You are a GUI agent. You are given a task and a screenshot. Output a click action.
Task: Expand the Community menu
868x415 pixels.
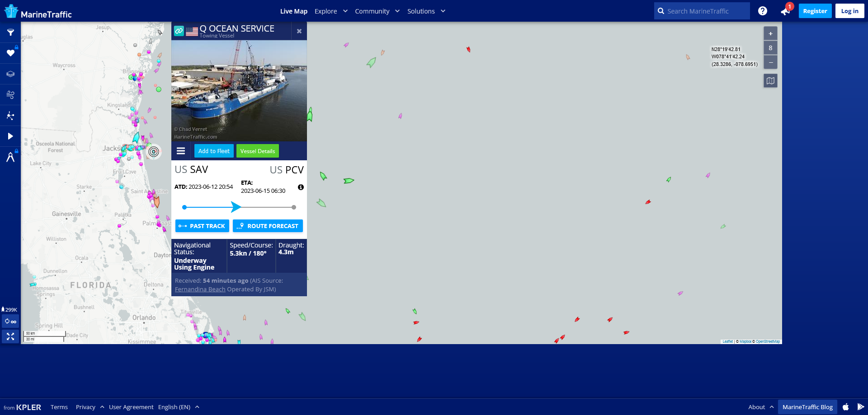pyautogui.click(x=377, y=11)
